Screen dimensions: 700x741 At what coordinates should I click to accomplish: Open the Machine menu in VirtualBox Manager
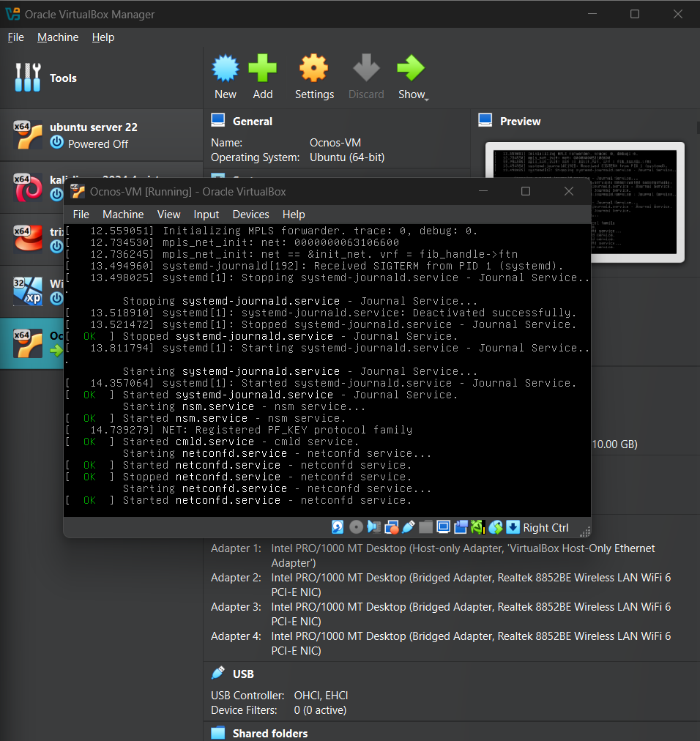[x=57, y=37]
